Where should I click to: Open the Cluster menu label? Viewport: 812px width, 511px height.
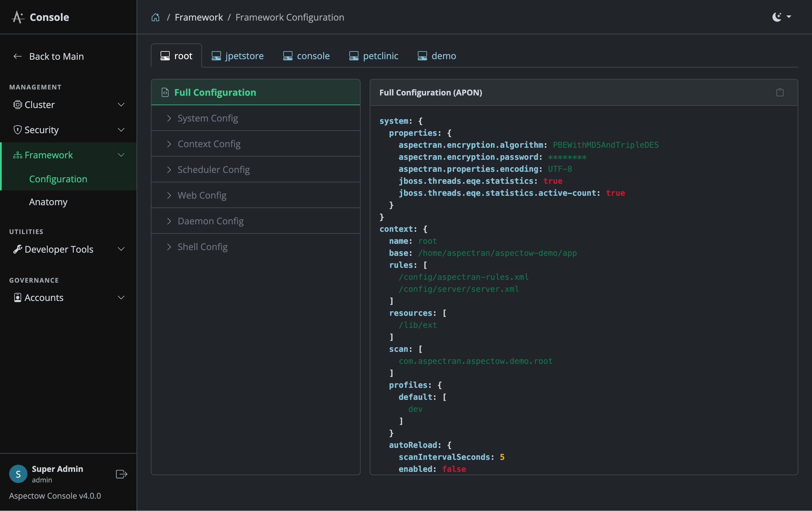pyautogui.click(x=39, y=105)
